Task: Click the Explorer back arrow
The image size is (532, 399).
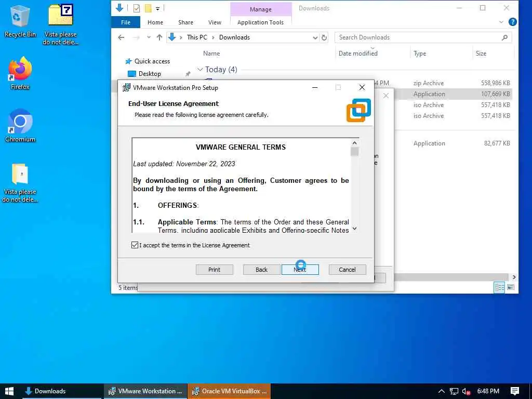Action: (x=121, y=37)
